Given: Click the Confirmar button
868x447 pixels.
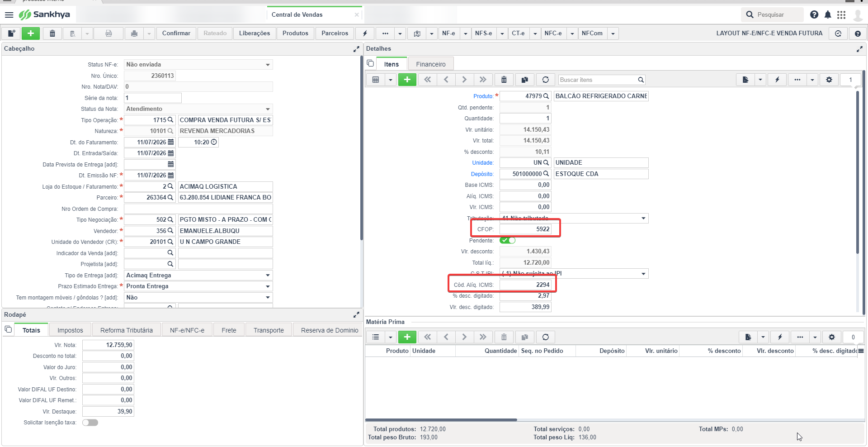Looking at the screenshot, I should coord(176,33).
